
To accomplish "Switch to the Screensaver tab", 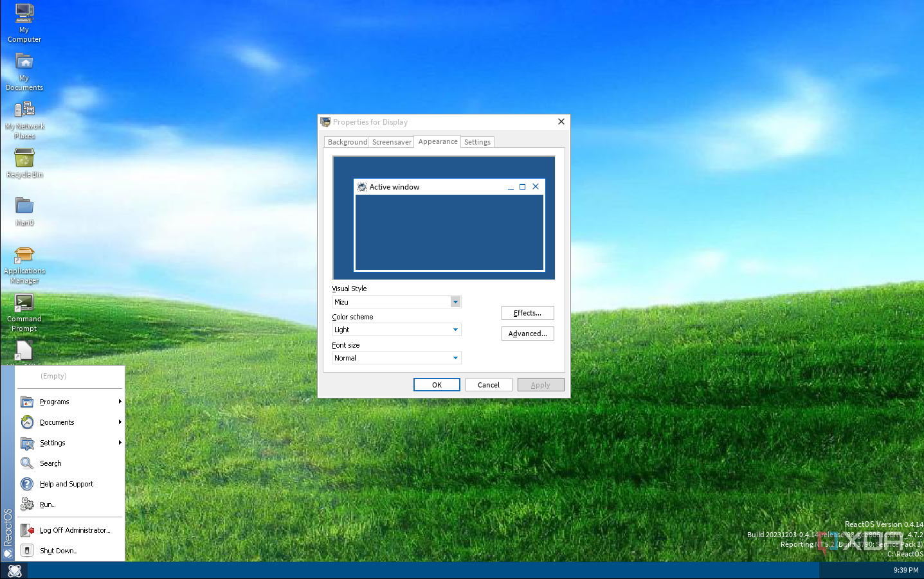I will click(392, 142).
